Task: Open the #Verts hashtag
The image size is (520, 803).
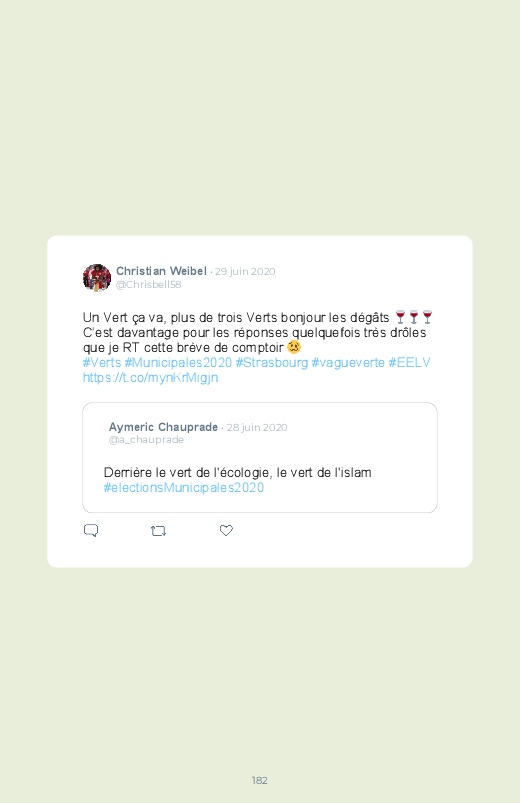Action: point(102,363)
